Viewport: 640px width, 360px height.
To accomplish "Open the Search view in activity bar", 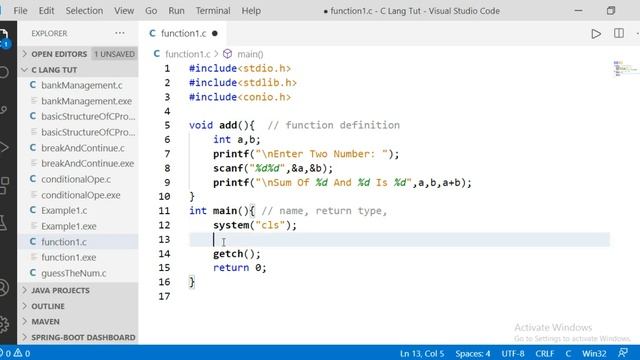I will (4, 73).
